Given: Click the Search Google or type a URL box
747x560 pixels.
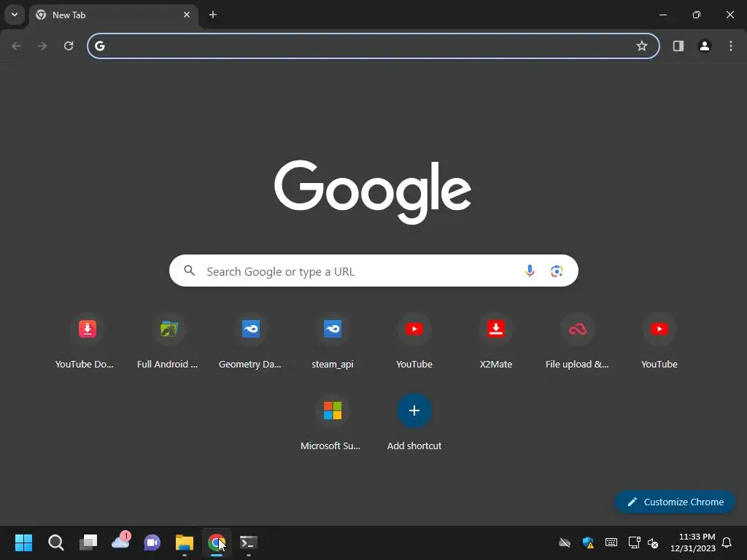Looking at the screenshot, I should [x=373, y=271].
